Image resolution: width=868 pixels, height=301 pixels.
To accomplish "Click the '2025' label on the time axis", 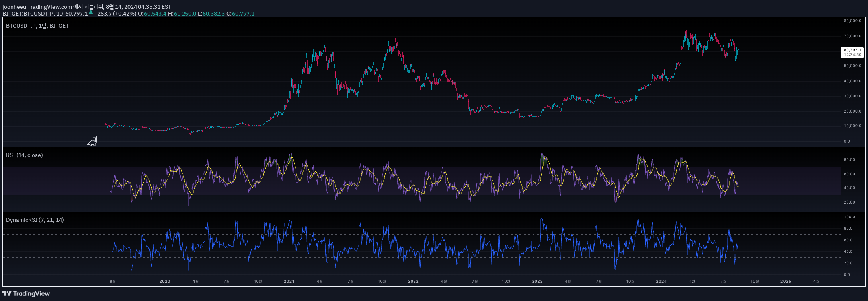I will point(786,281).
